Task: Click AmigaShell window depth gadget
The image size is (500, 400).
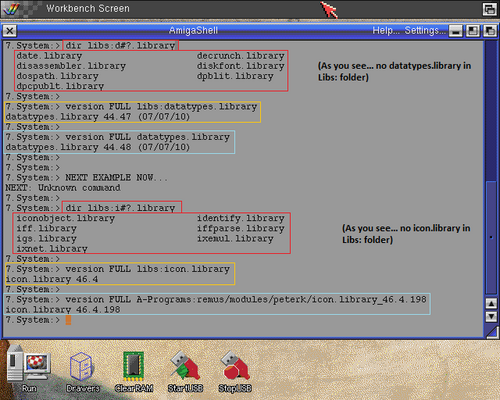Action: coord(490,31)
